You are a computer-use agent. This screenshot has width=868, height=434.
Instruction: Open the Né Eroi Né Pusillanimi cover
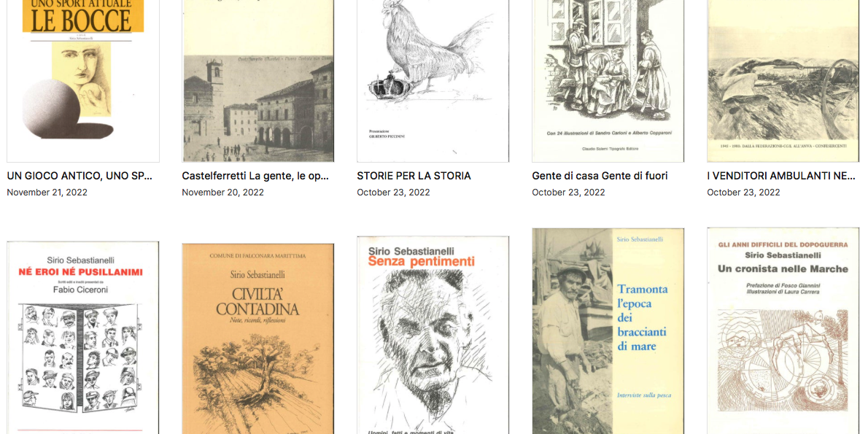coord(83,338)
